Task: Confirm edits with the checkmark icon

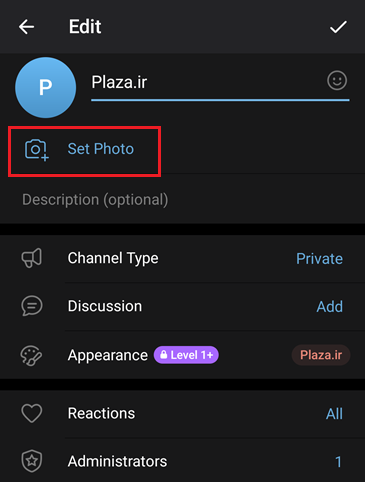Action: (x=338, y=27)
